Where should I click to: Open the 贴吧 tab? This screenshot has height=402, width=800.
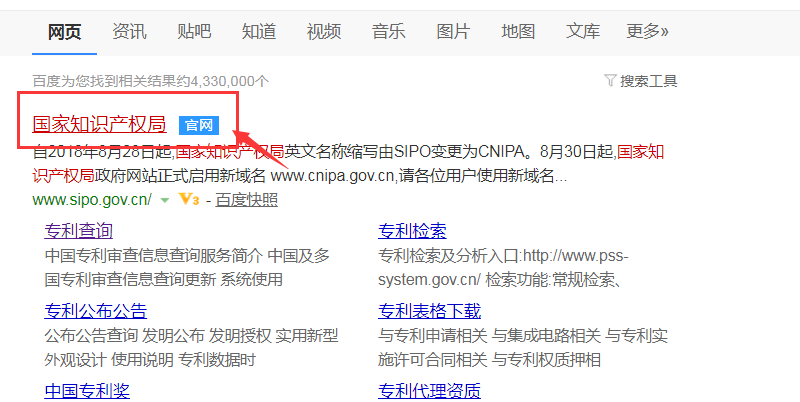[x=194, y=32]
